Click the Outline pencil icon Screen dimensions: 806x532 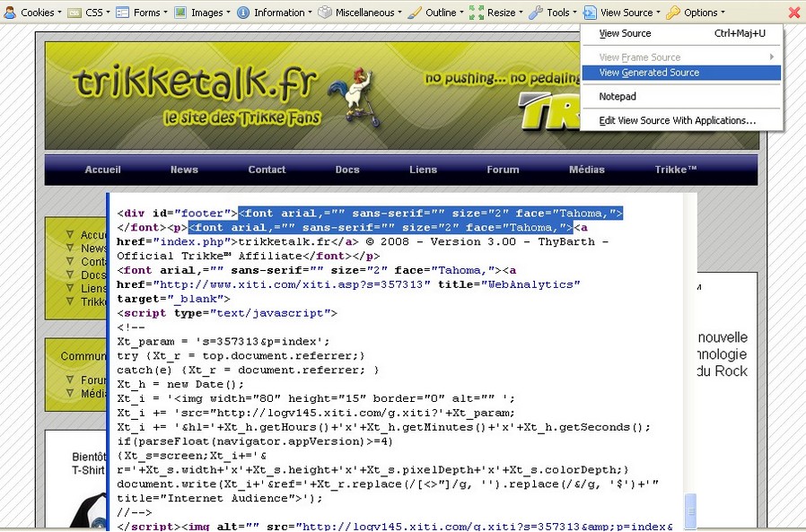(x=415, y=13)
